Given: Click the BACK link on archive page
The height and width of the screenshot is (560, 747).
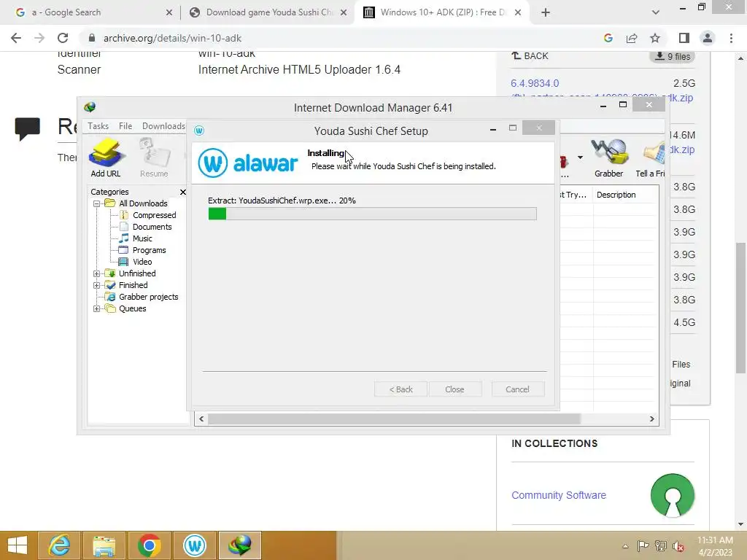Looking at the screenshot, I should 530,55.
